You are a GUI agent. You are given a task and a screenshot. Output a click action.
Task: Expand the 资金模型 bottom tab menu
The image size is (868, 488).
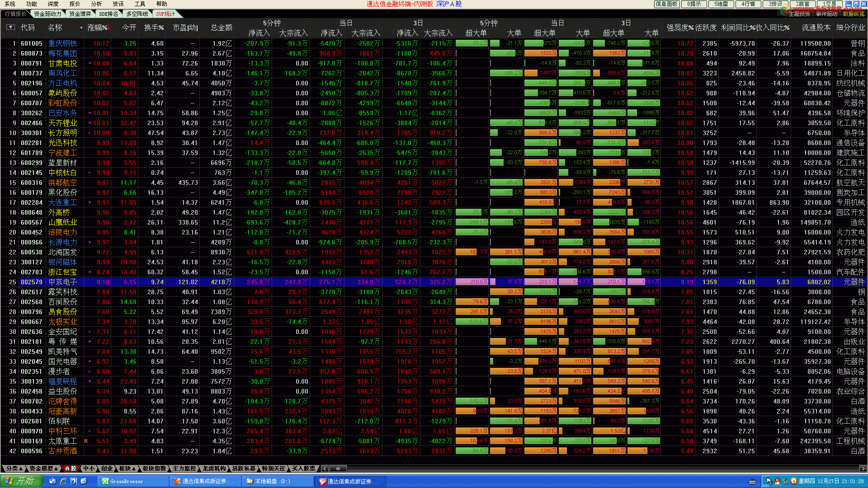[x=44, y=469]
